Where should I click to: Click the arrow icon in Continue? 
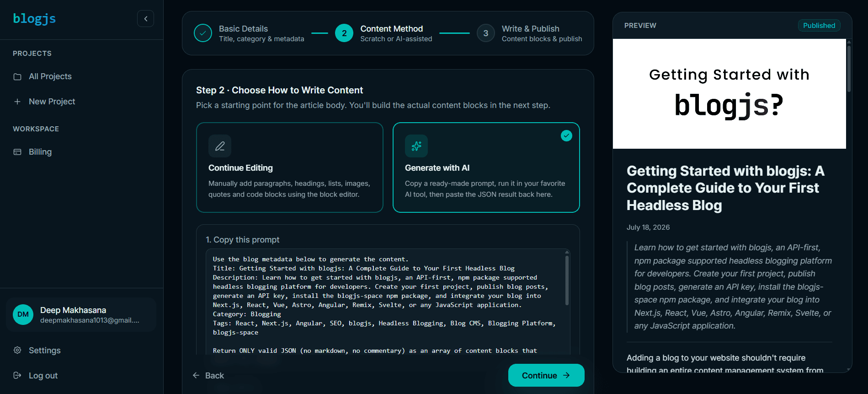coord(567,375)
